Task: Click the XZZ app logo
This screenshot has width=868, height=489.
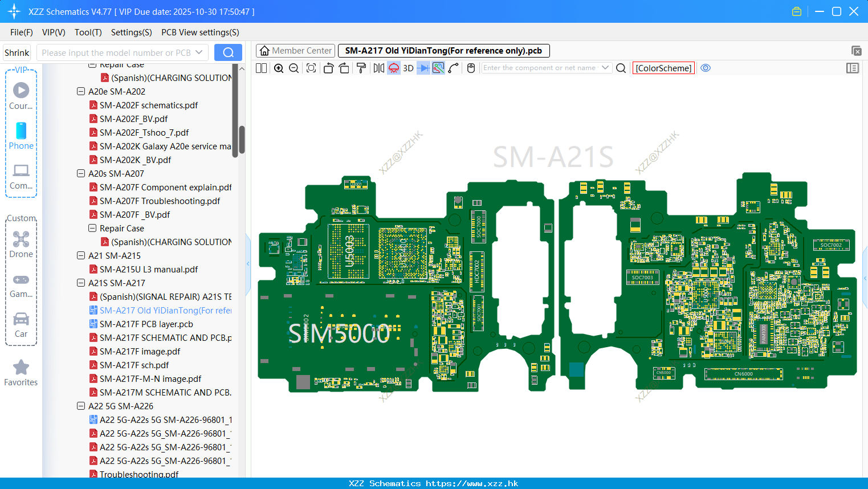Action: tap(14, 11)
